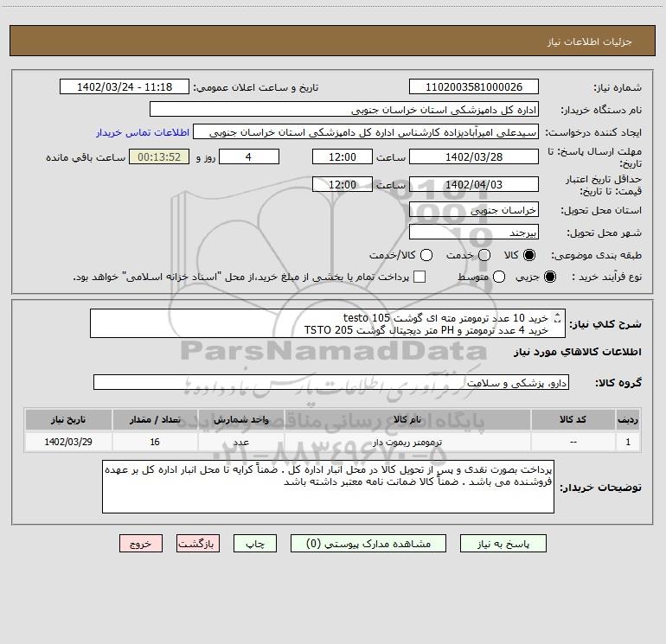Click item name ترمومتر ریموت دار
This screenshot has height=644, width=666.
(407, 442)
